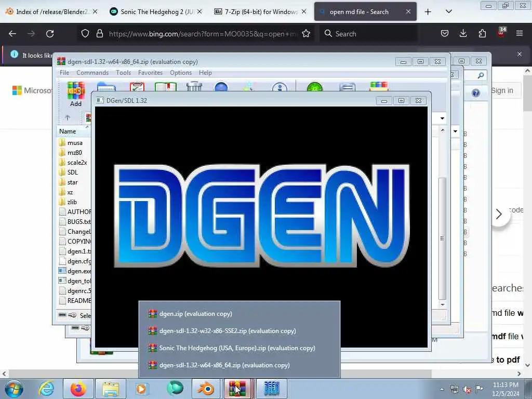532x399 pixels.
Task: Select the BUGS.txt file
Action: pos(74,221)
